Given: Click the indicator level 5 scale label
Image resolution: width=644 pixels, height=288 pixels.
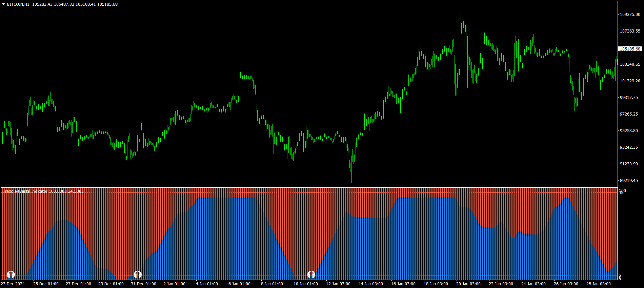Looking at the screenshot, I should click(620, 275).
